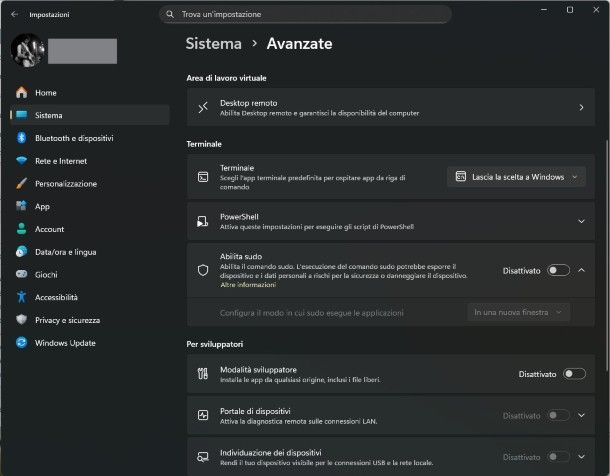Click the Avanzate page title

coord(299,43)
